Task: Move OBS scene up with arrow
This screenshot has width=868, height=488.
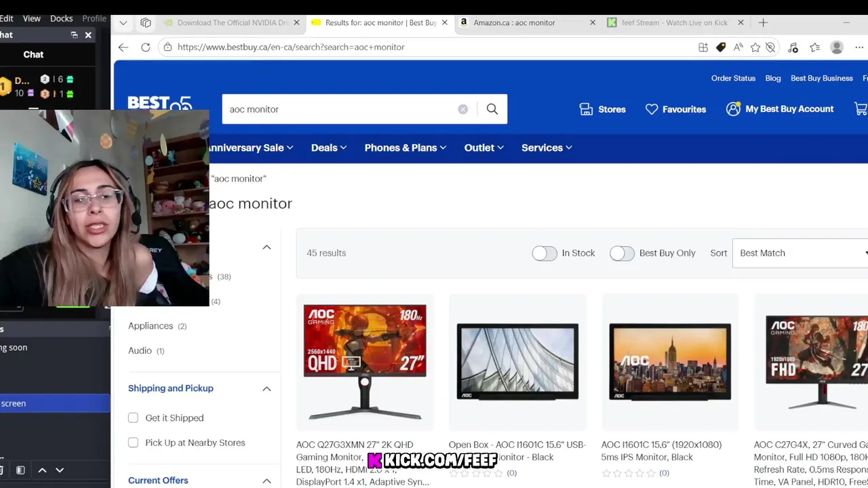Action: pyautogui.click(x=42, y=470)
